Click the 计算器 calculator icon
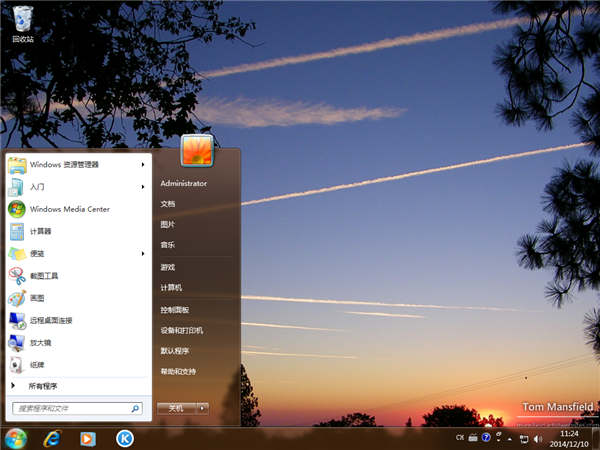 click(x=16, y=232)
